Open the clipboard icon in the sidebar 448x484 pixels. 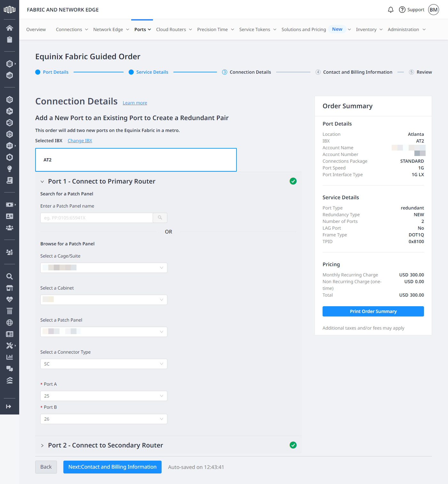pos(10,39)
